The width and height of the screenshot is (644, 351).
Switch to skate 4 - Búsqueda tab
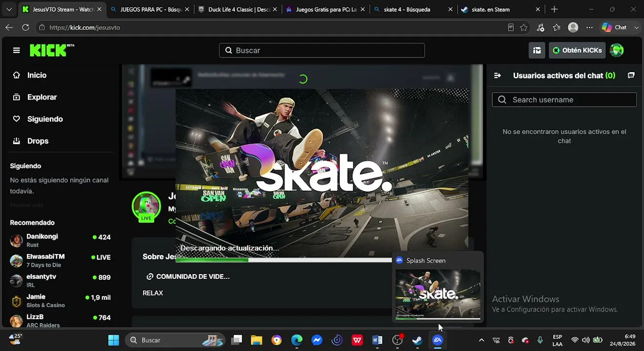tap(414, 9)
